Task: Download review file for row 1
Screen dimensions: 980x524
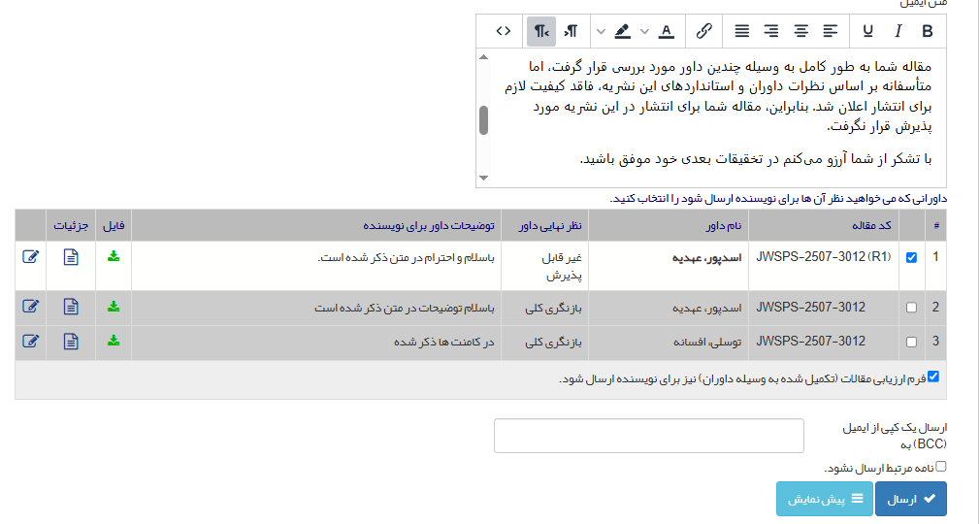Action: pos(114,257)
